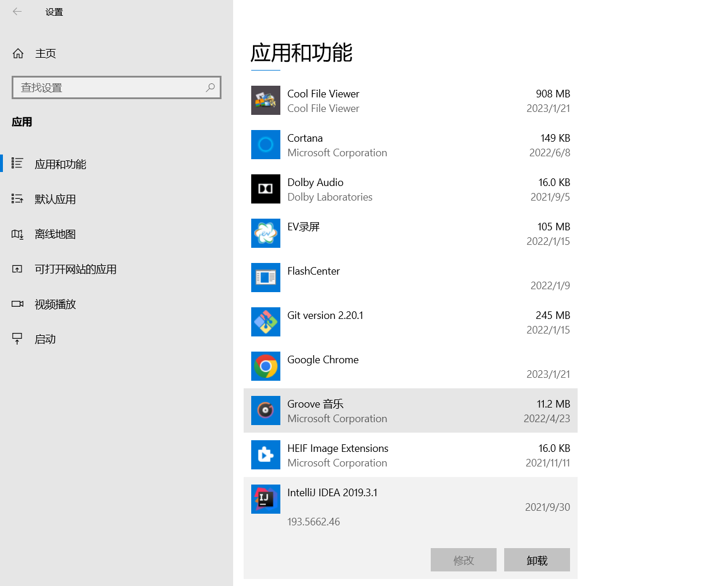Click the 11.2 MB size value
728x586 pixels.
pyautogui.click(x=554, y=404)
